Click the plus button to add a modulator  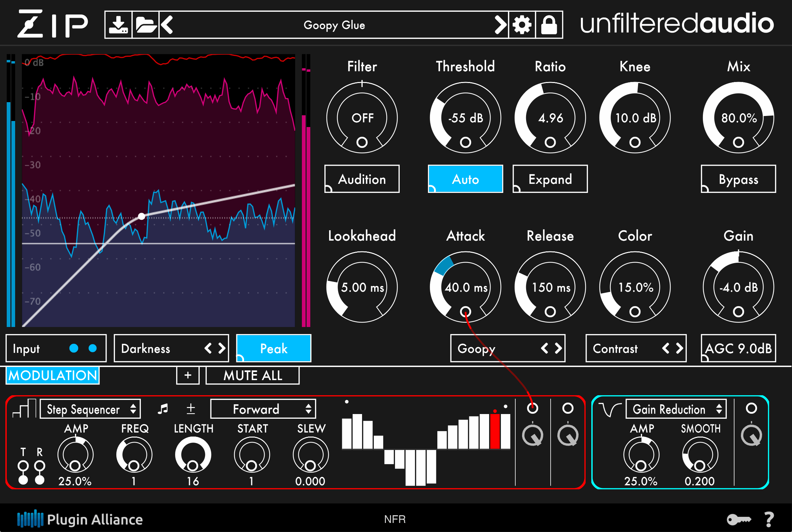188,375
